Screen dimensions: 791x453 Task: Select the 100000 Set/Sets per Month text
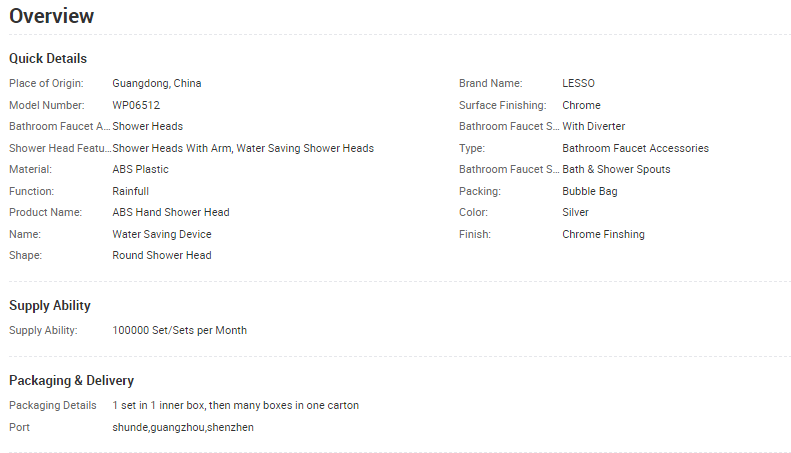[x=179, y=330]
